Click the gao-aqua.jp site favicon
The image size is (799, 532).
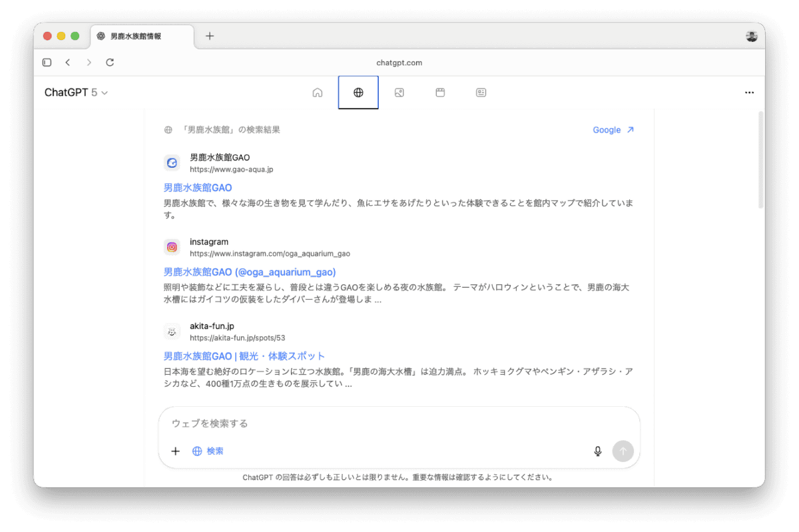click(172, 163)
